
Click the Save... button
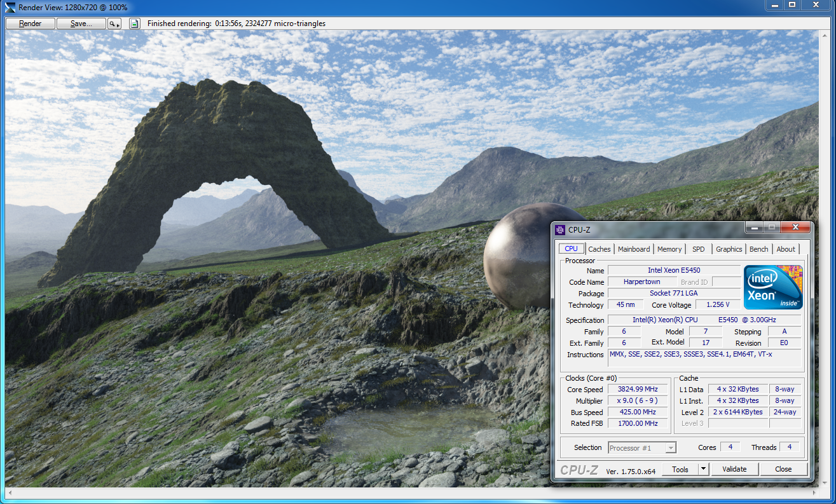tap(81, 24)
